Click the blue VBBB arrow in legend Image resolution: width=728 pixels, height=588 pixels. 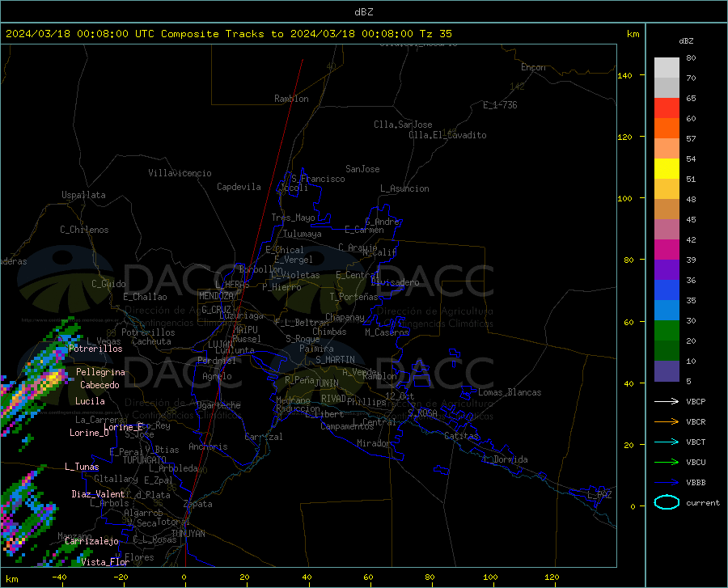click(x=667, y=483)
